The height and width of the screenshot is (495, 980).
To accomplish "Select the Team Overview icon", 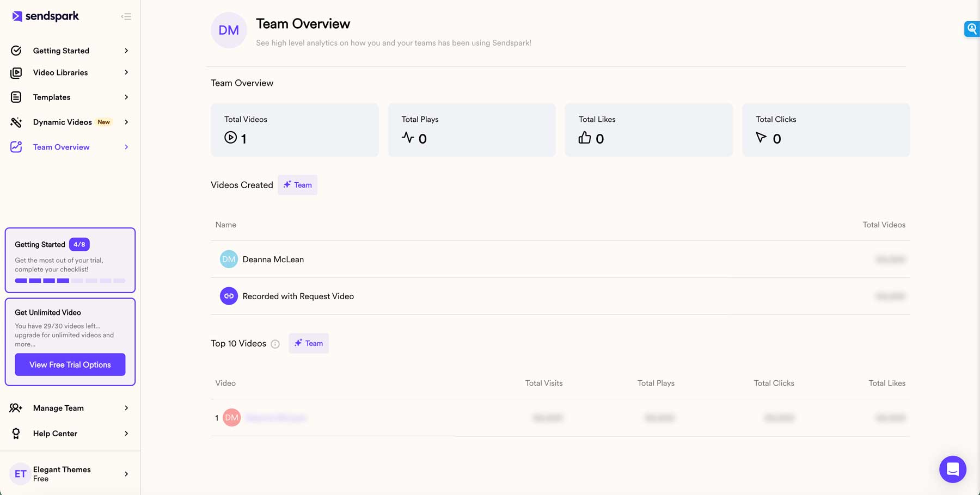I will pos(15,147).
